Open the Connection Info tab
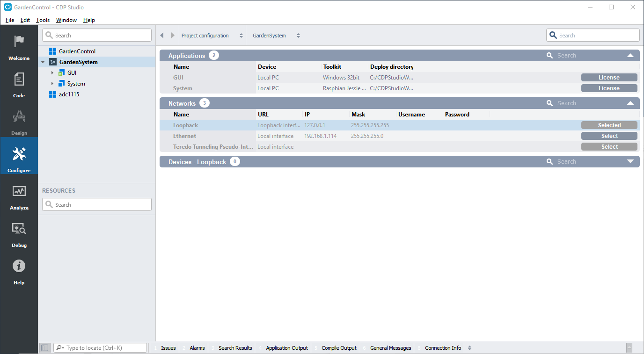Screen dimensions: 644x354 click(x=443, y=348)
